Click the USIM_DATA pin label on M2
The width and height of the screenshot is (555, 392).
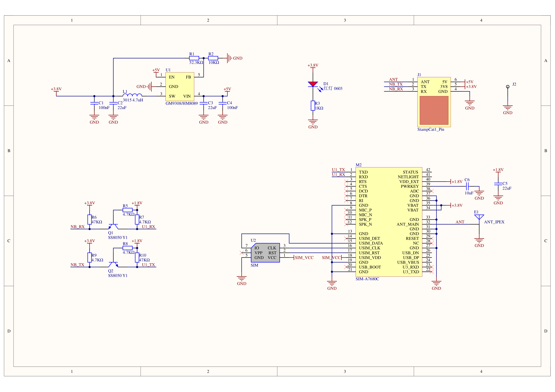371,243
